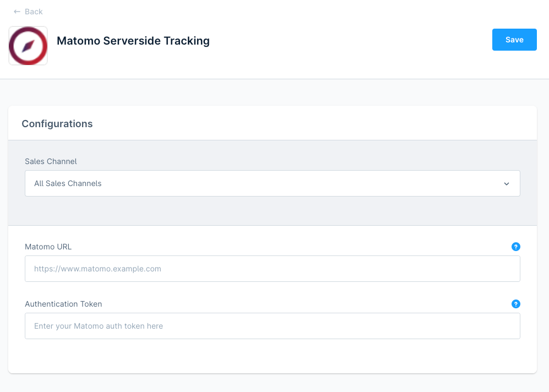The image size is (549, 392).
Task: Show help for Matomo URL
Action: click(516, 247)
